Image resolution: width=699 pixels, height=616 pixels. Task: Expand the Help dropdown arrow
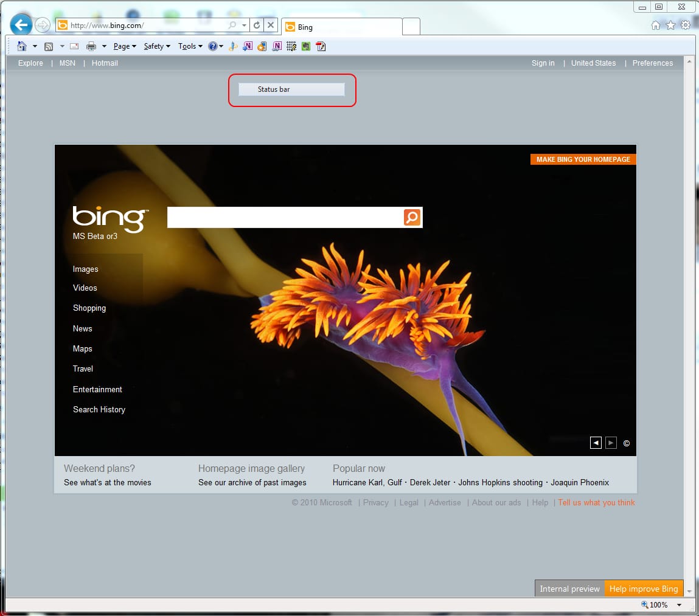221,46
